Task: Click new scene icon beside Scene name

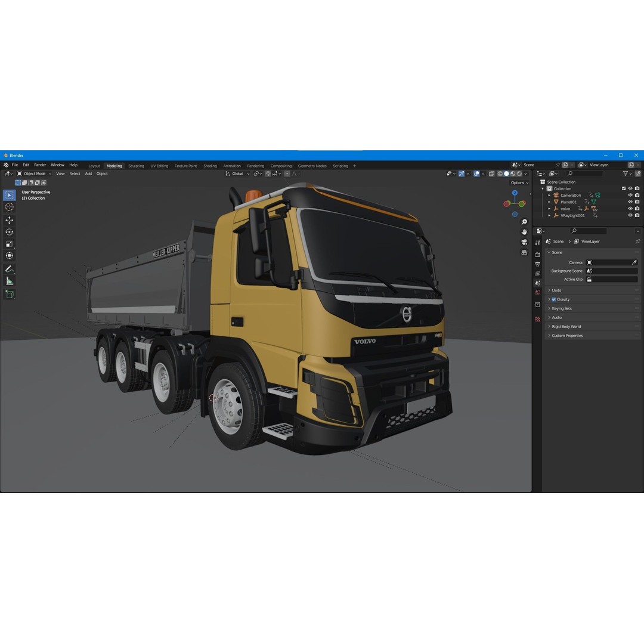Action: (565, 165)
